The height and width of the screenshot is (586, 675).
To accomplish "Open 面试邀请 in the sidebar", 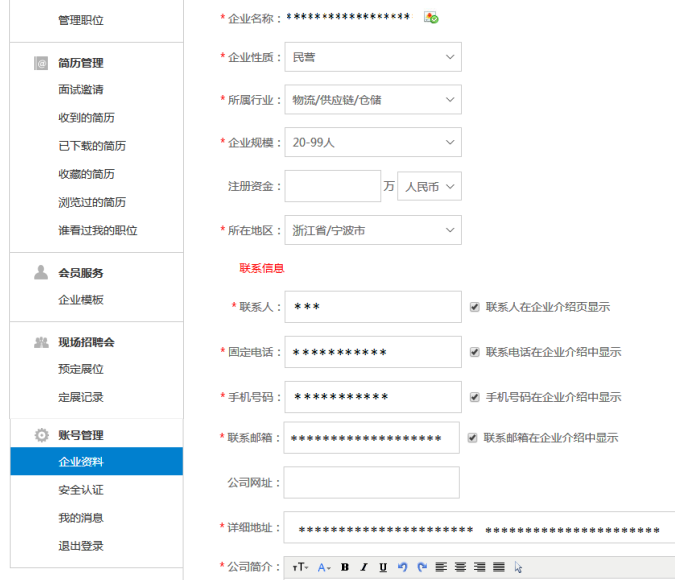I will coord(81,90).
